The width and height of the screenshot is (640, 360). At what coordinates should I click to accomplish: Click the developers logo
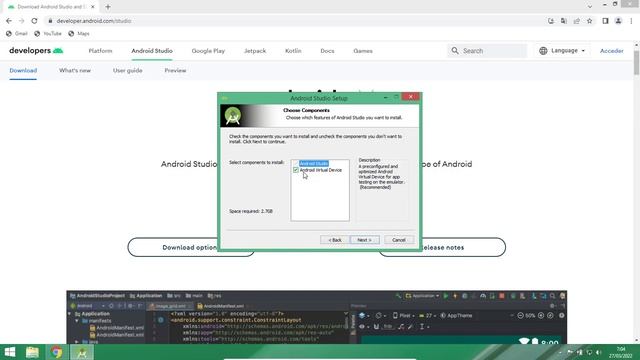pos(36,51)
